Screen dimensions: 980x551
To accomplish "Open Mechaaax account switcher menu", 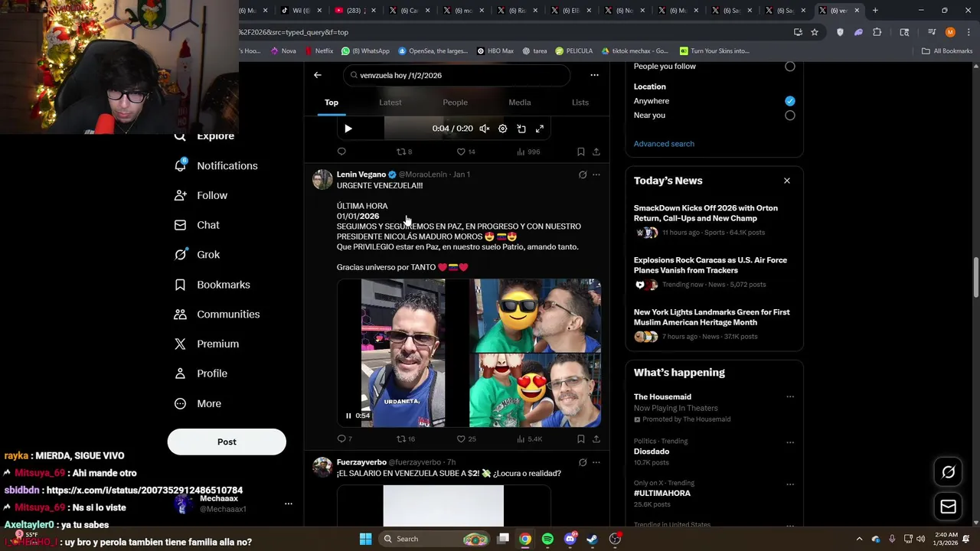I will [289, 504].
